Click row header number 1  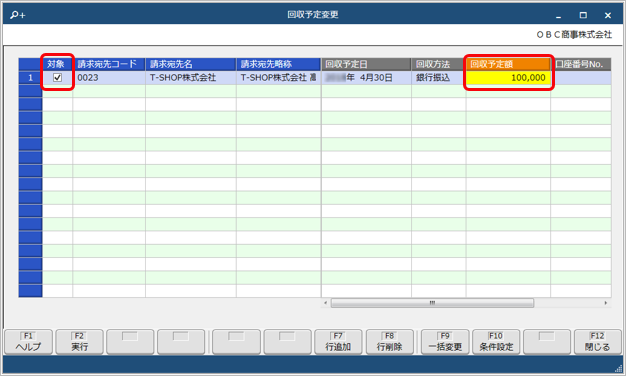click(30, 78)
